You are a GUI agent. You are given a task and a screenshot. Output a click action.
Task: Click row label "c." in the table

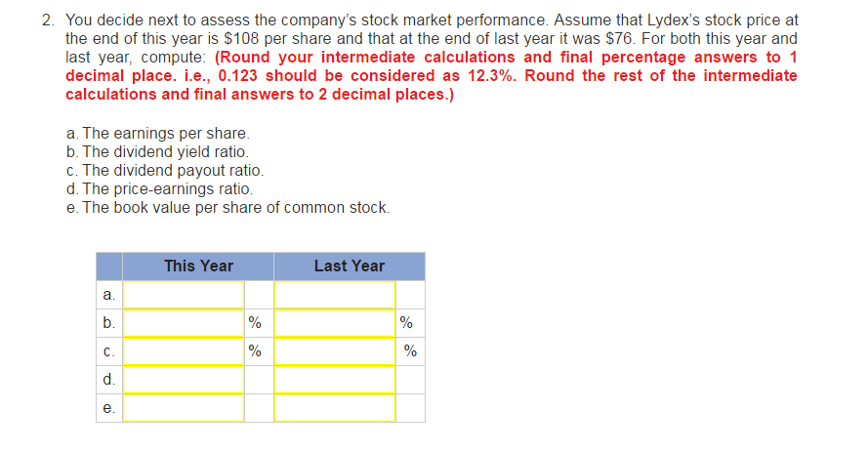coord(108,350)
